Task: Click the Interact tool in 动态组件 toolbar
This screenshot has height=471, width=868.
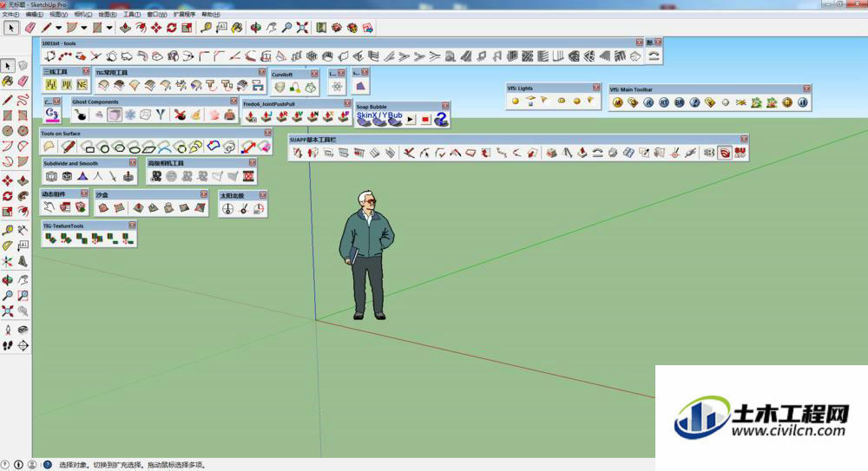Action: (49, 207)
